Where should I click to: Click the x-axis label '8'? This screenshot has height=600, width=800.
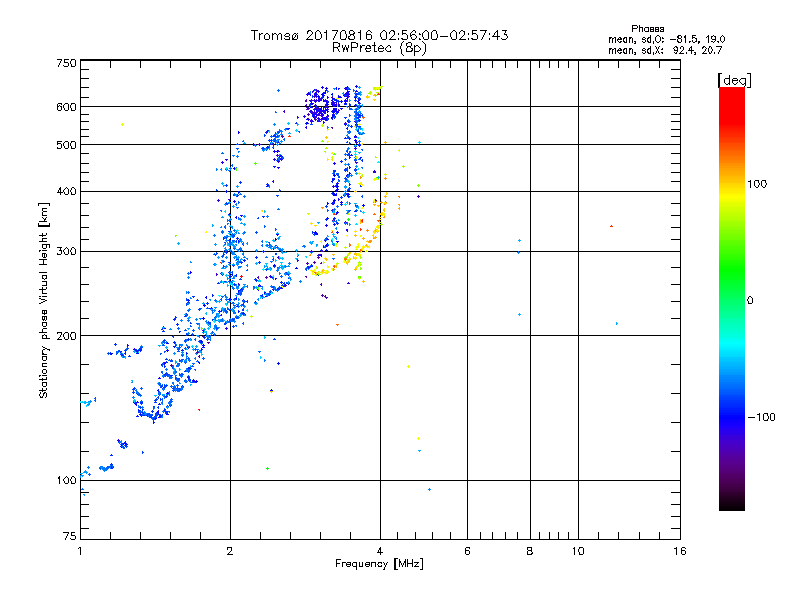[x=530, y=551]
